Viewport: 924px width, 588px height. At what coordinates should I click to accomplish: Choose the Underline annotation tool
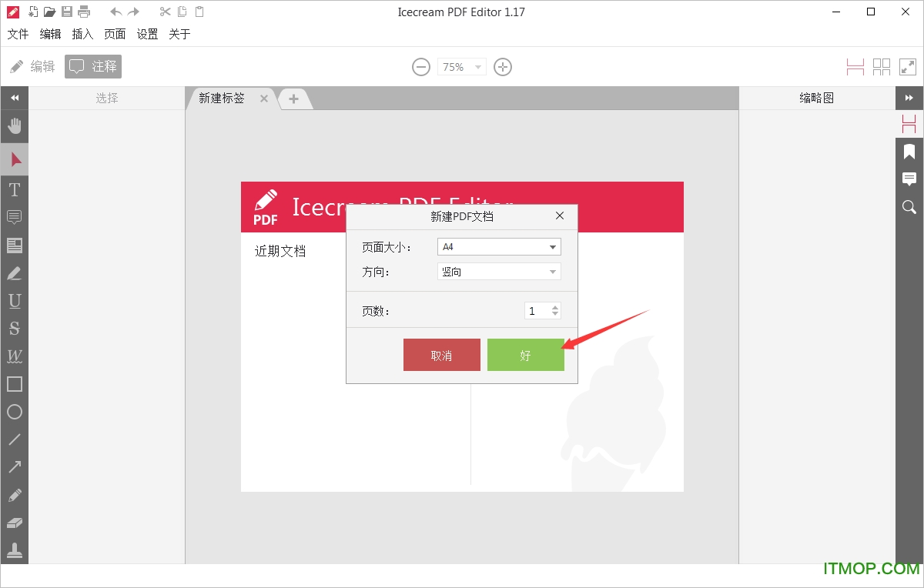coord(15,300)
